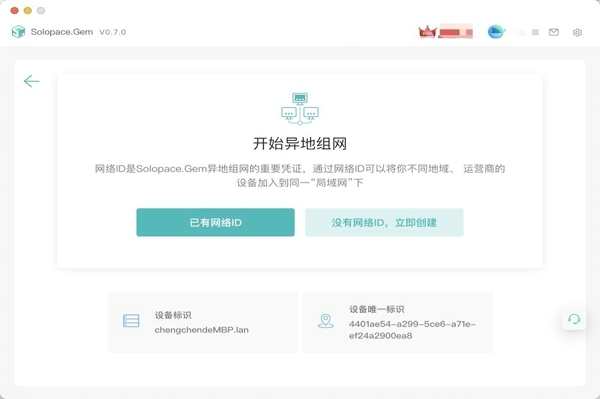Select the device unique ID 4401ae54 value
Viewport: 600px width, 399px height.
(412, 330)
